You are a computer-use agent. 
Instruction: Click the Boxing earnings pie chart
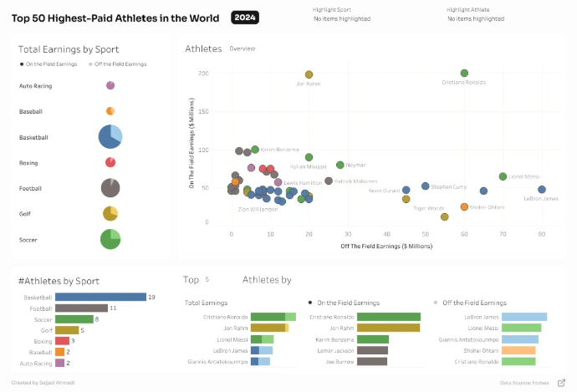tap(110, 162)
